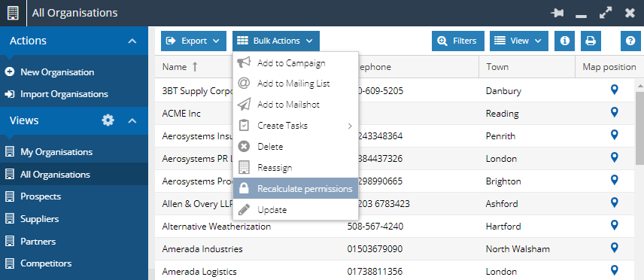Screen dimensions: 644x280
Task: Collapse the Views section chevron
Action: [132, 121]
